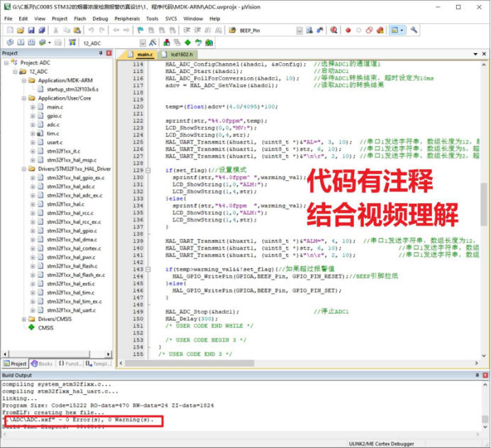The height and width of the screenshot is (448, 491).
Task: Click the Paste clipboard icon
Action: pos(77,30)
